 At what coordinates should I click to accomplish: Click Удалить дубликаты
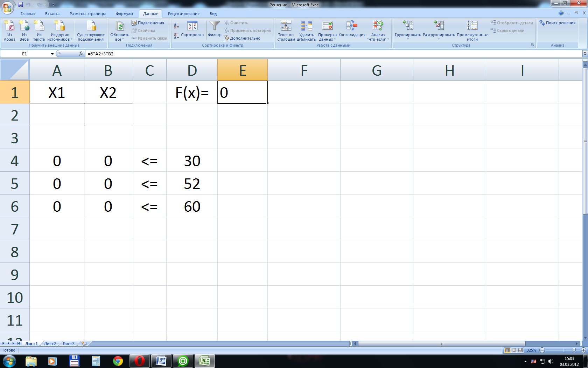click(306, 30)
